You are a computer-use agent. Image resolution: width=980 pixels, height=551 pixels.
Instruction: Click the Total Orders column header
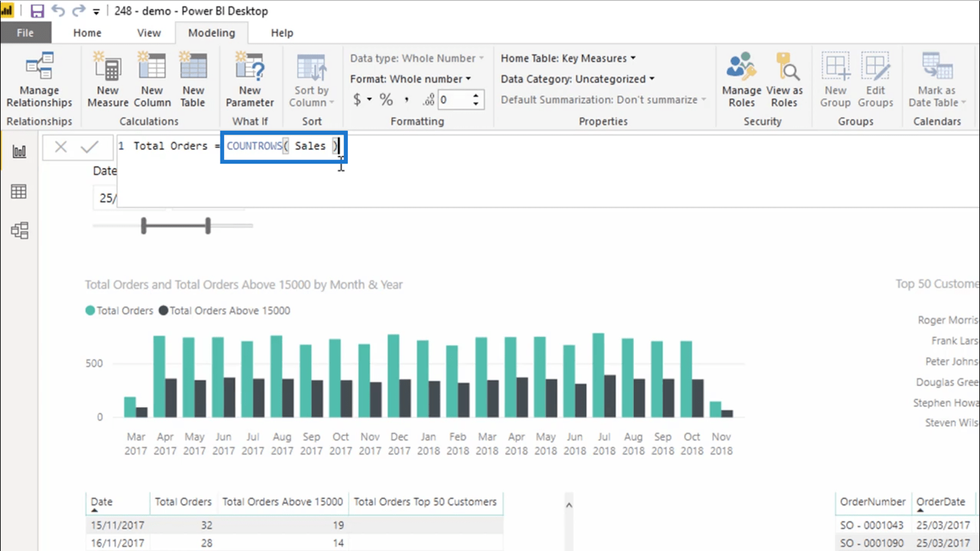coord(183,502)
